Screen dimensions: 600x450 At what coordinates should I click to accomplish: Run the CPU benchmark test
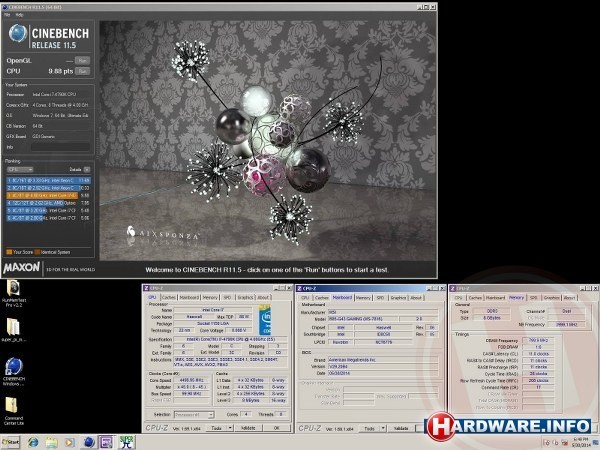click(x=82, y=72)
